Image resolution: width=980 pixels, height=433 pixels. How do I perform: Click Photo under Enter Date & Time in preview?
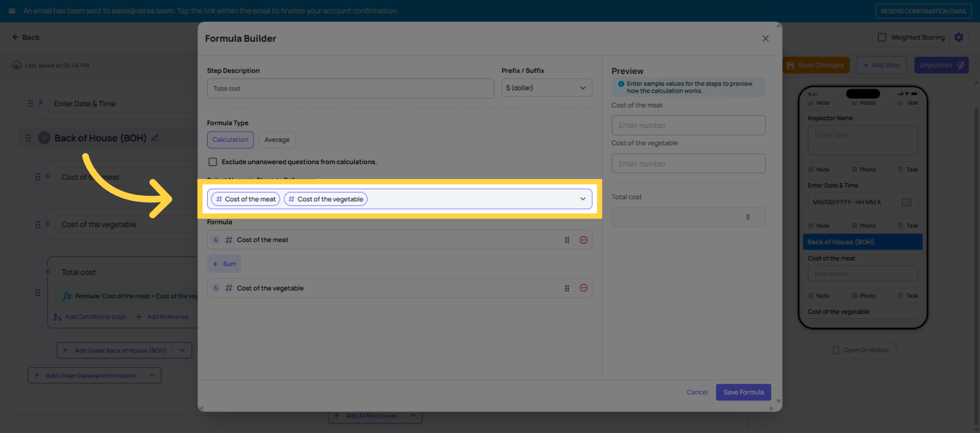tap(864, 225)
